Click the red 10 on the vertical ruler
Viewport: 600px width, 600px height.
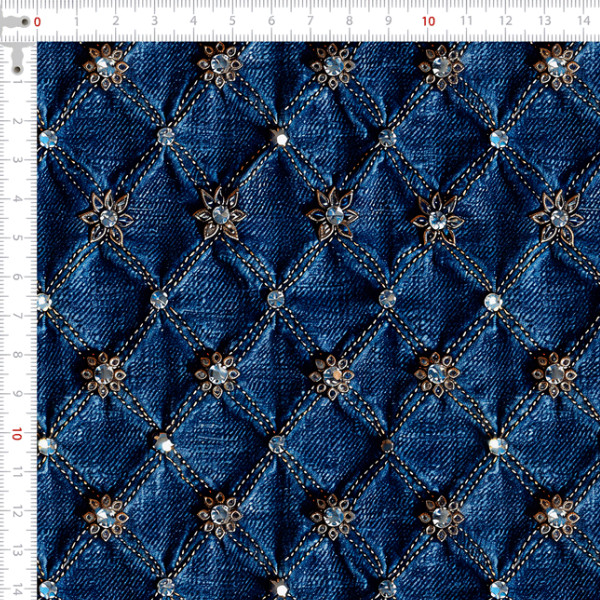click(16, 436)
